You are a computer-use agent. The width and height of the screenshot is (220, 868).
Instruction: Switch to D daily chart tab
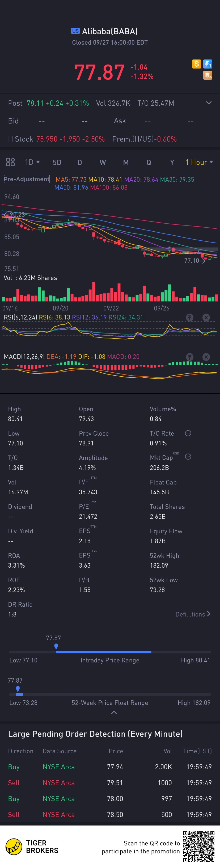[x=80, y=162]
